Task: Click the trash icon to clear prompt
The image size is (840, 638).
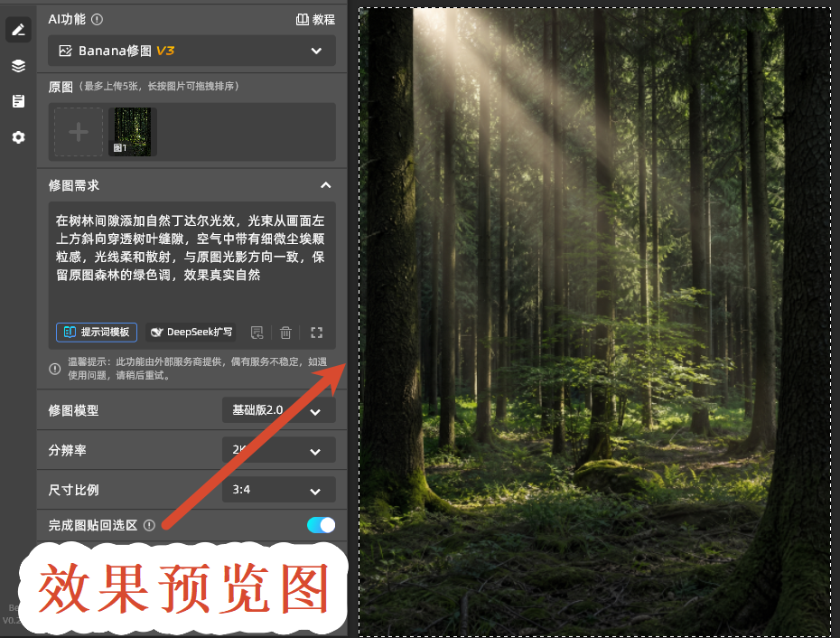Action: (285, 333)
